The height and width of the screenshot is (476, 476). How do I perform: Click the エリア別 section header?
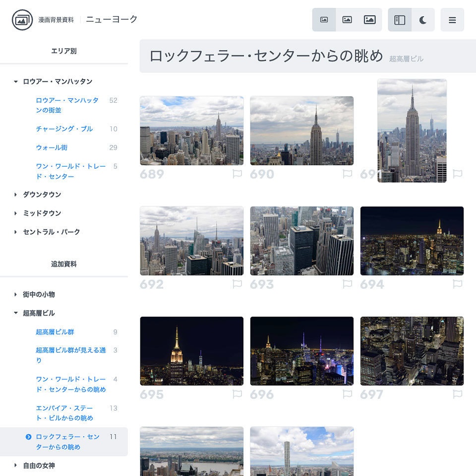pyautogui.click(x=63, y=51)
